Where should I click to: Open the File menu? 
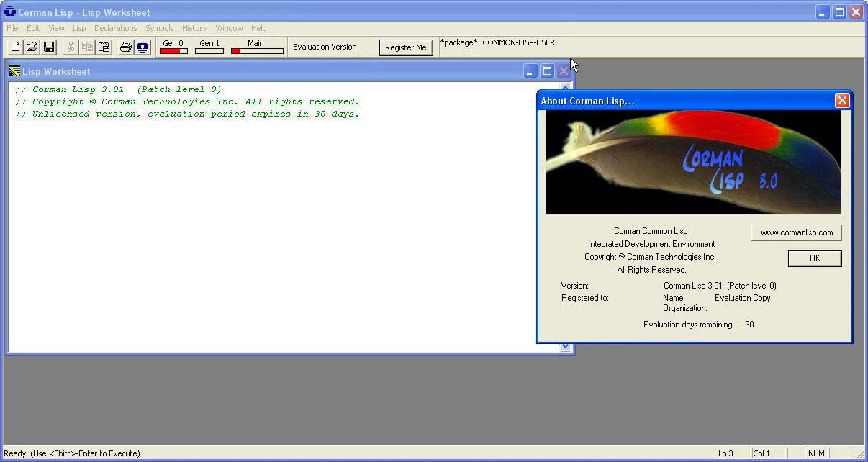(x=12, y=28)
